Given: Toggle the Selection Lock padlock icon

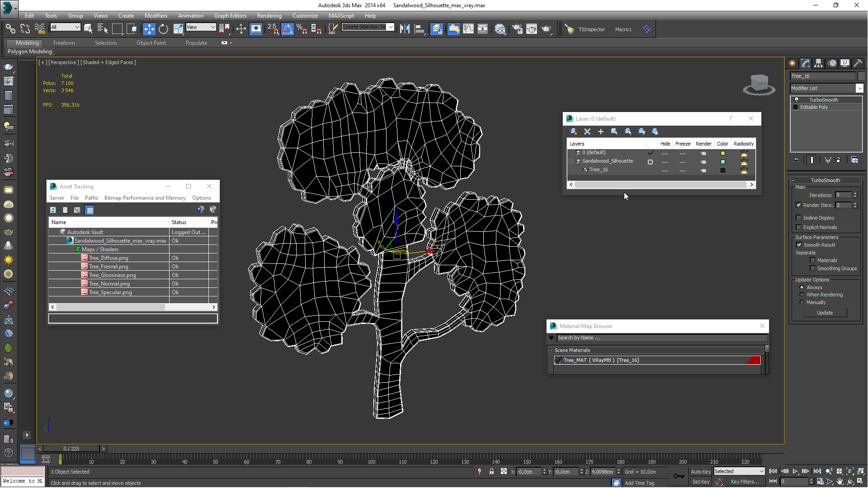Looking at the screenshot, I should click(x=491, y=471).
